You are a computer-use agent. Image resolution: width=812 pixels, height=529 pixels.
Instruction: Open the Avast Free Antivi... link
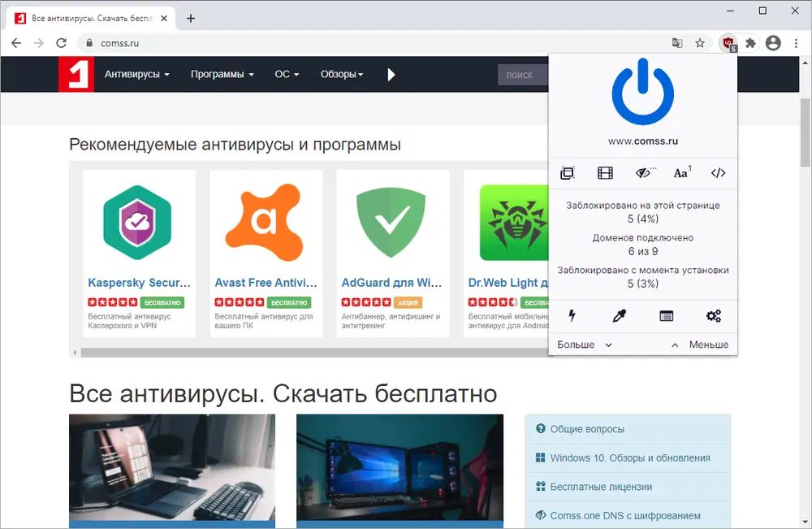pyautogui.click(x=266, y=283)
